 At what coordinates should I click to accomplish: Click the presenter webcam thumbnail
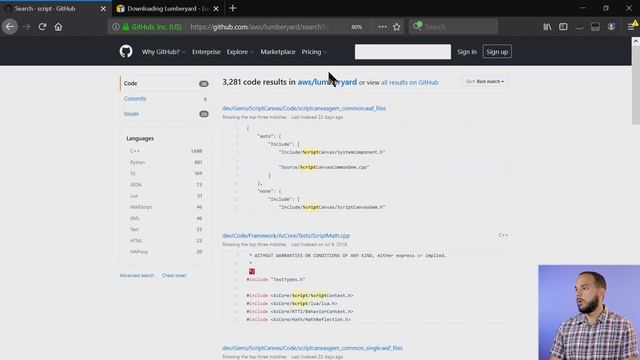coord(589,312)
